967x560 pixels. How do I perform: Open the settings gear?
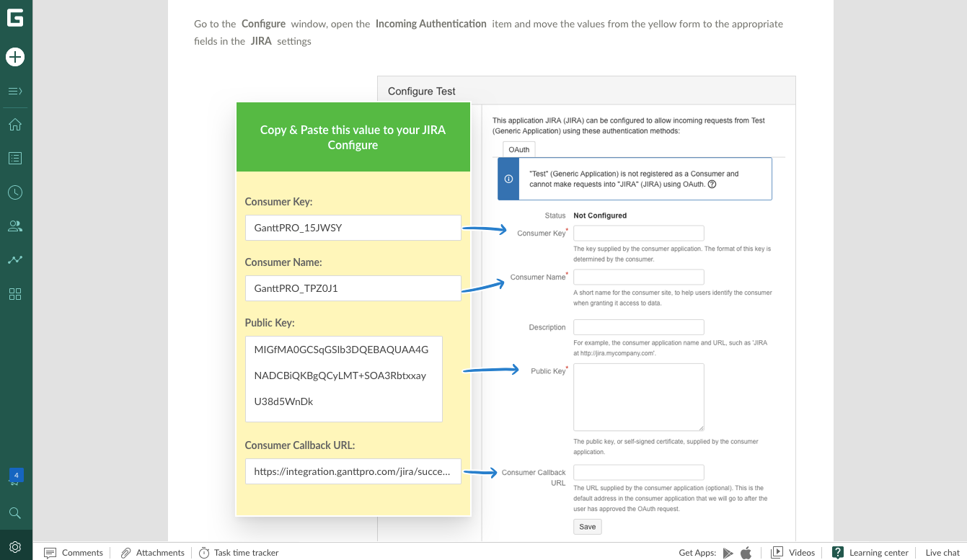point(16,547)
